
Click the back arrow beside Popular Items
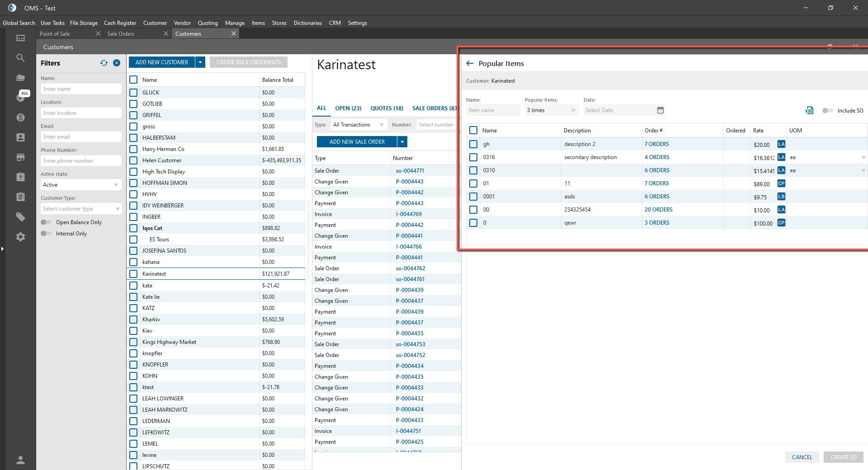point(470,64)
